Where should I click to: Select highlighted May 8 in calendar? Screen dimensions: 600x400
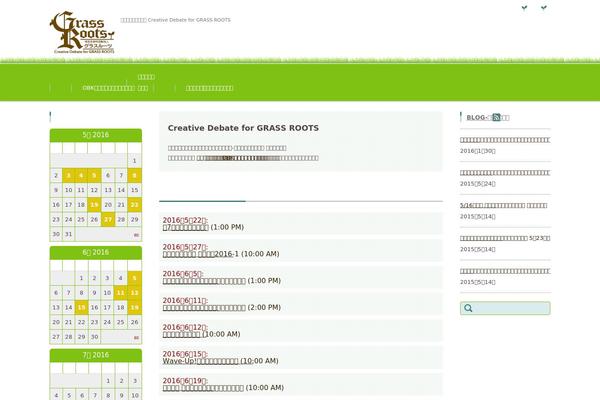[x=134, y=175]
